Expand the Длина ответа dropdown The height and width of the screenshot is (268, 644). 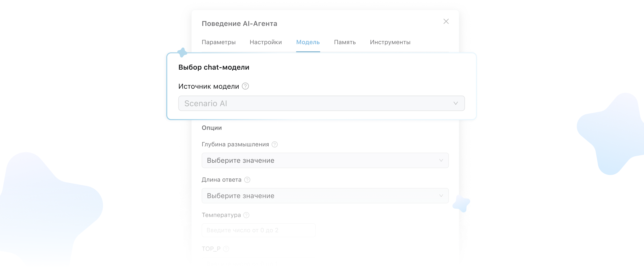coord(325,196)
